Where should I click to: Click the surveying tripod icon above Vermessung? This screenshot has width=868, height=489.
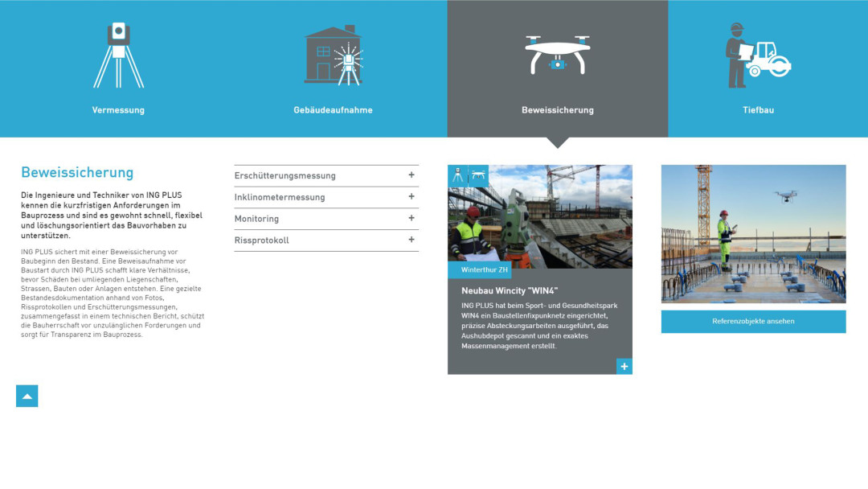click(x=118, y=55)
